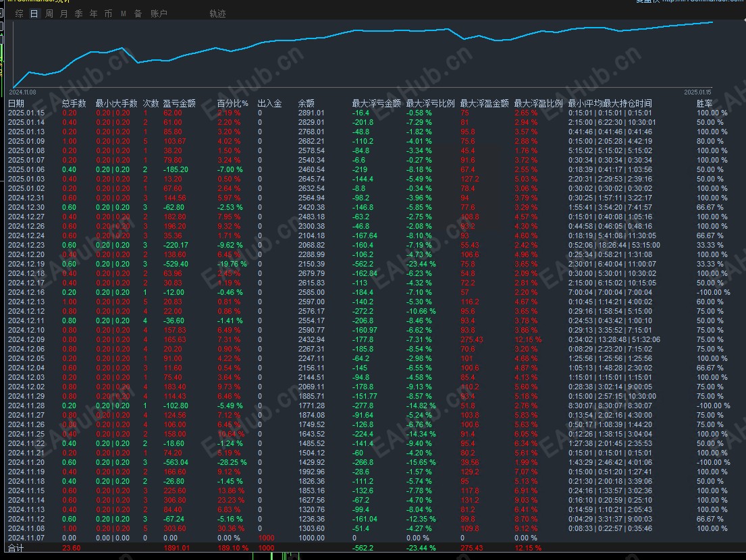Viewport: 746px width, 560px height.
Task: Switch to the 轨迹 trajectory view
Action: click(217, 13)
